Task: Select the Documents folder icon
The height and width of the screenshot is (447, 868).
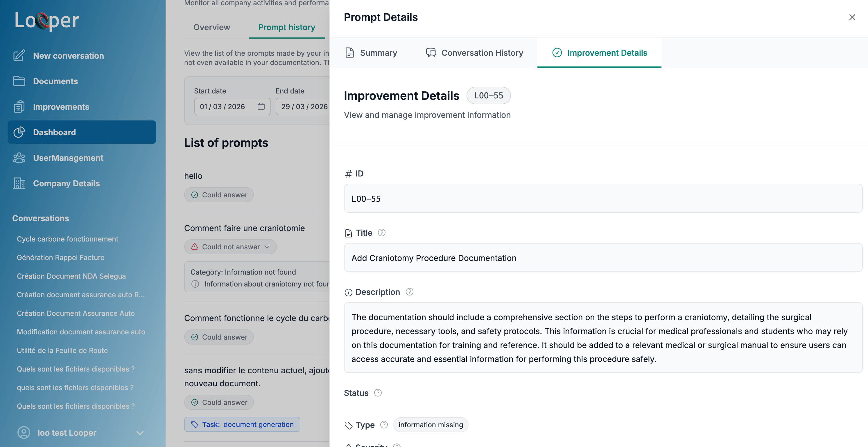Action: pos(19,81)
